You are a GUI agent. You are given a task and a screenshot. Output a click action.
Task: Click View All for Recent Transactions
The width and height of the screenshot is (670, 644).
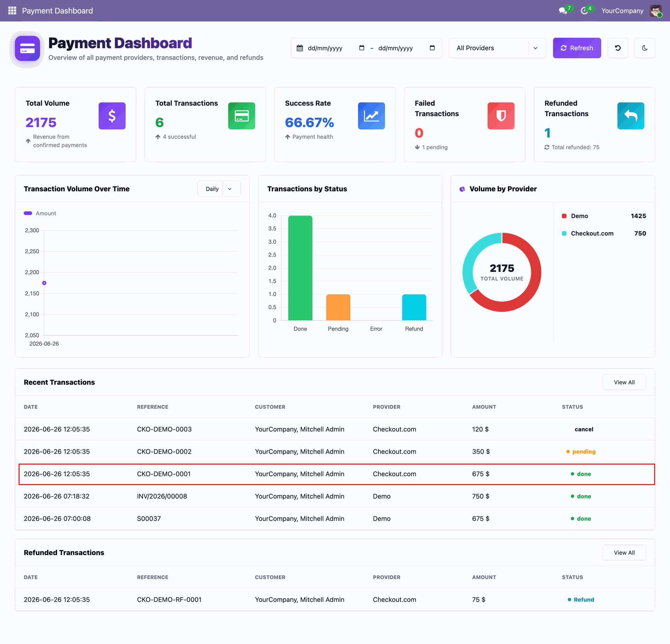click(624, 382)
